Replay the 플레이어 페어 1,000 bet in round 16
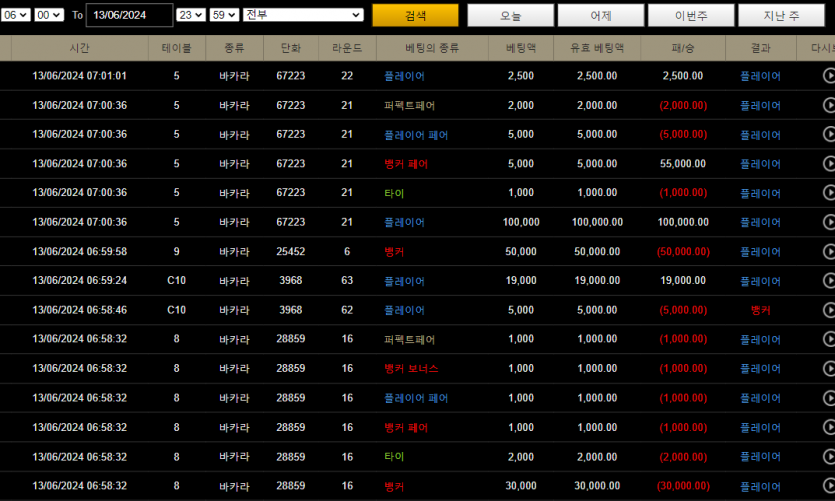Image resolution: width=835 pixels, height=501 pixels. click(829, 398)
